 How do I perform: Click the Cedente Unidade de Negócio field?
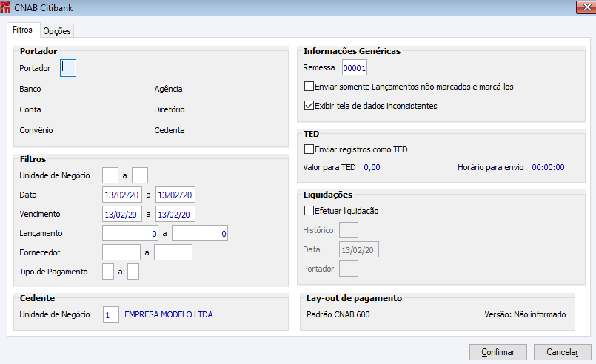pyautogui.click(x=110, y=314)
